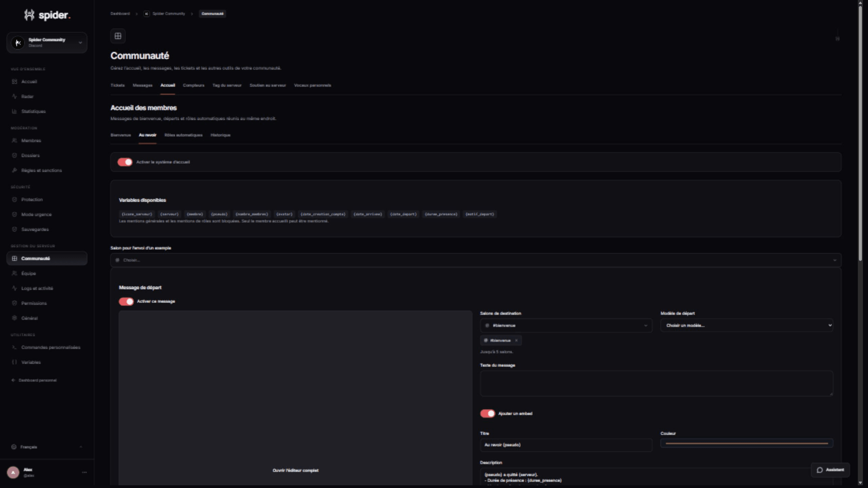Image resolution: width=868 pixels, height=488 pixels.
Task: Open the Salons de destination dropdown
Action: (x=566, y=326)
